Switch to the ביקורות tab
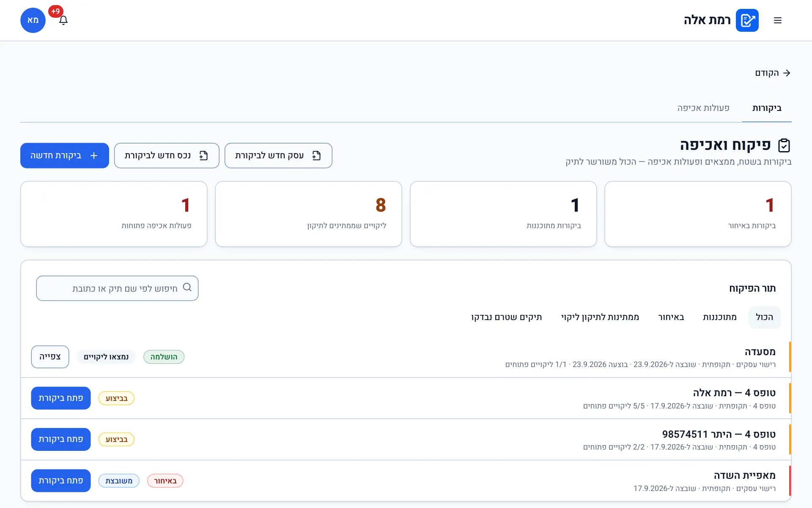The height and width of the screenshot is (508, 812). [x=767, y=108]
